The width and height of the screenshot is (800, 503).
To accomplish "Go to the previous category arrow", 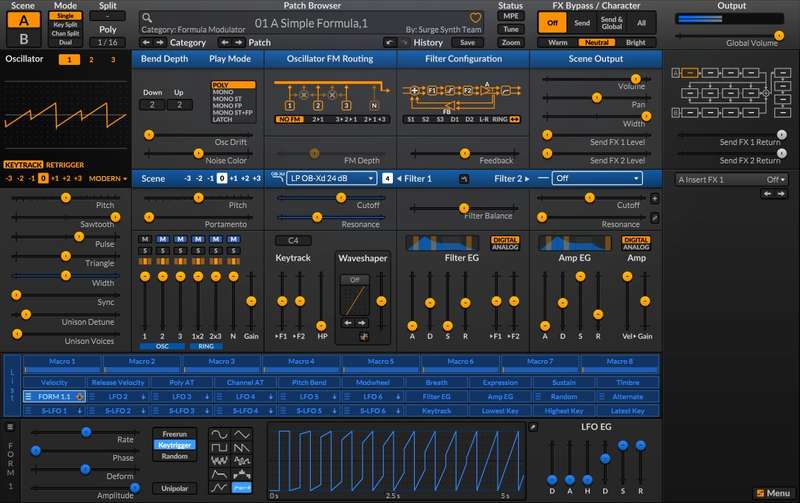I will [x=147, y=43].
